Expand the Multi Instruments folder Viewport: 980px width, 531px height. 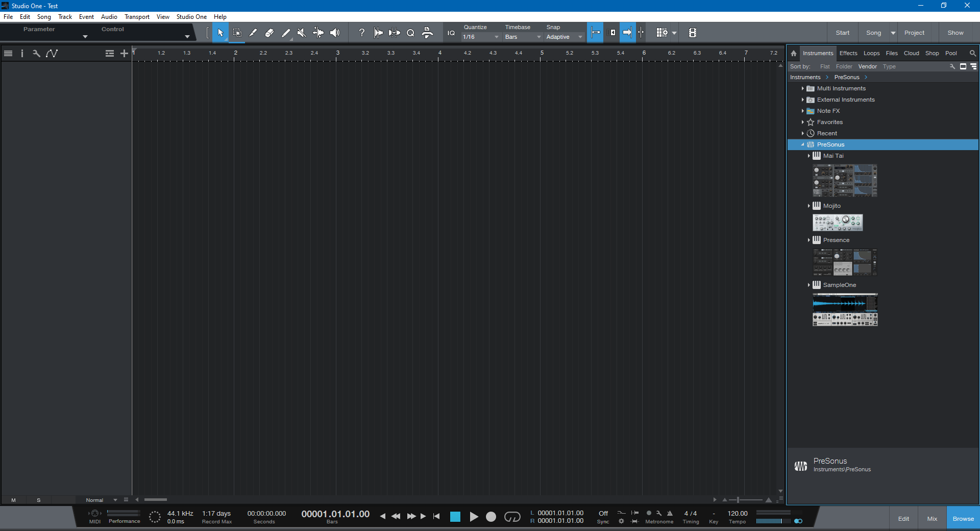(802, 88)
